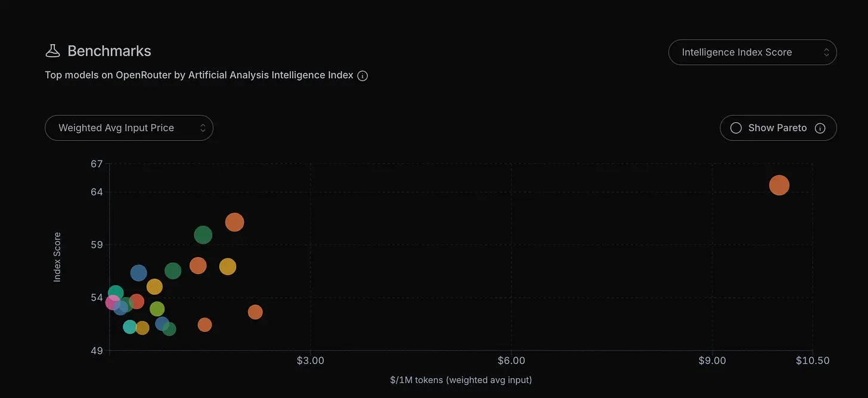Click the "Index Score" y-axis label
Screen dimensions: 868x398
(x=57, y=257)
